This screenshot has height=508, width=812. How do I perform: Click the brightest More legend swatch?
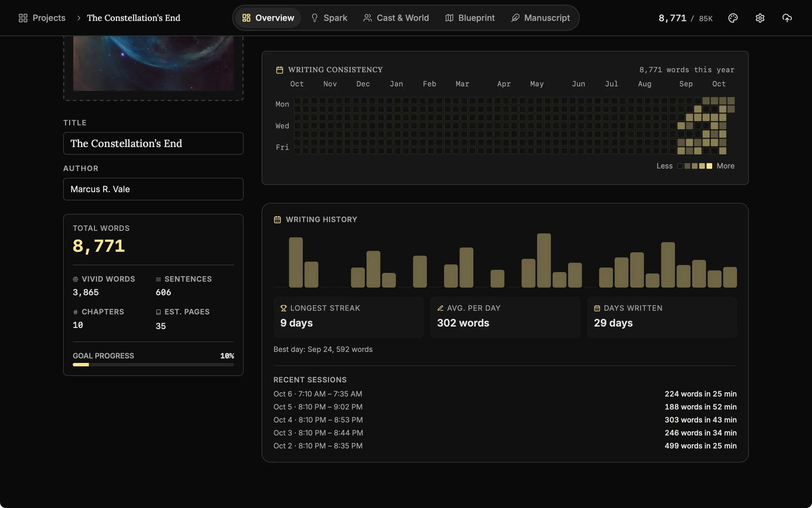709,166
